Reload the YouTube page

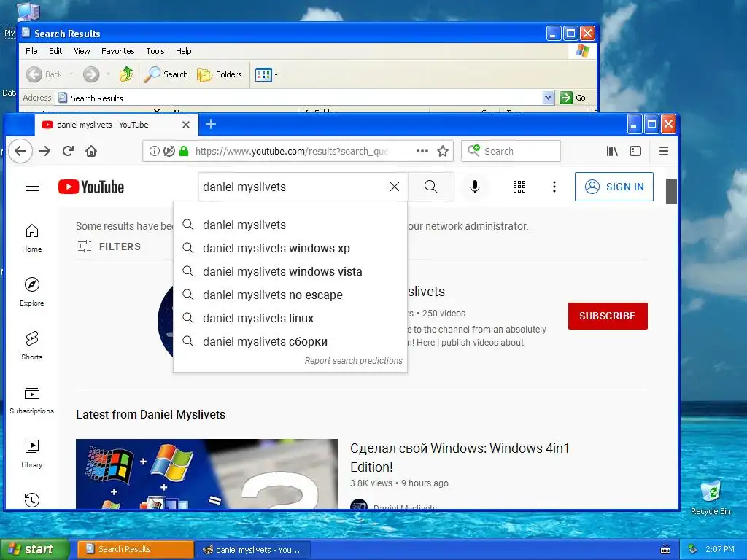coord(68,151)
